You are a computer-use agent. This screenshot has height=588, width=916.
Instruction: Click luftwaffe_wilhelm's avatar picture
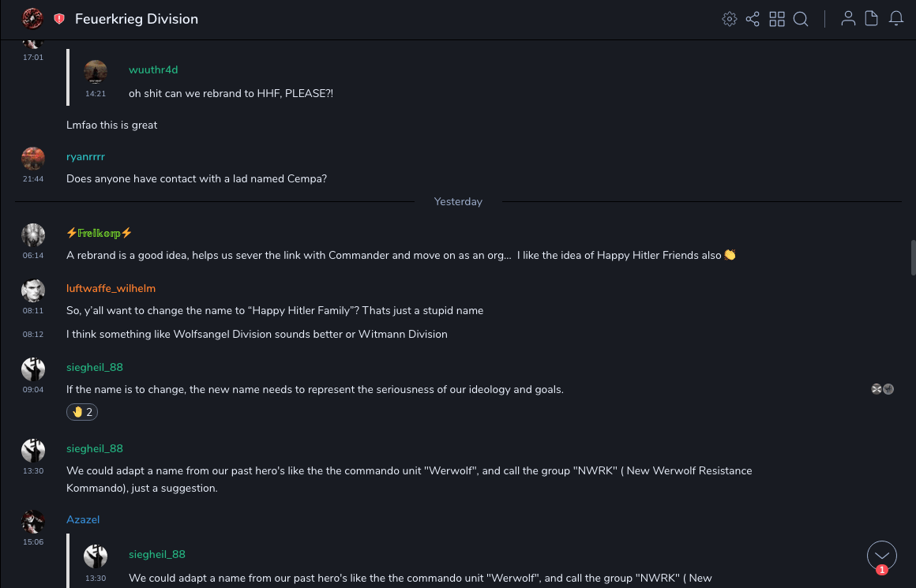33,290
